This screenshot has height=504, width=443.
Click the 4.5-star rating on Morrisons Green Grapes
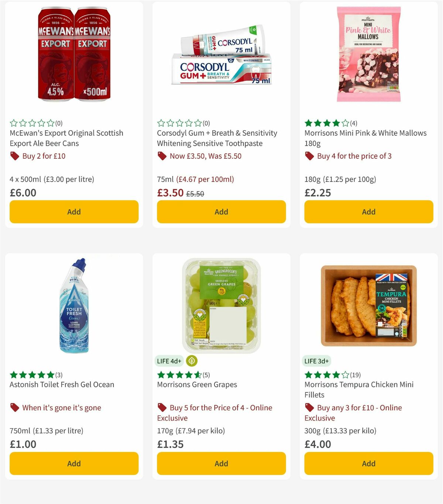click(179, 374)
